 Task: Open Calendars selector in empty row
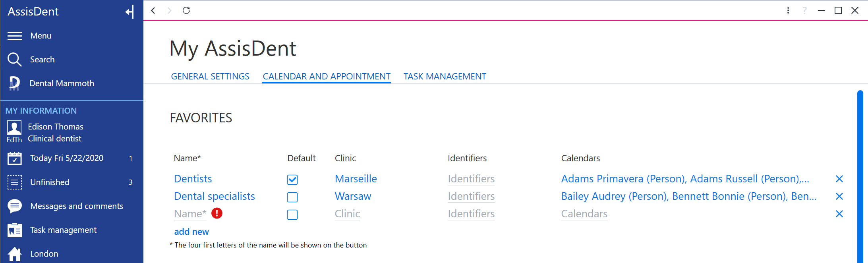584,214
